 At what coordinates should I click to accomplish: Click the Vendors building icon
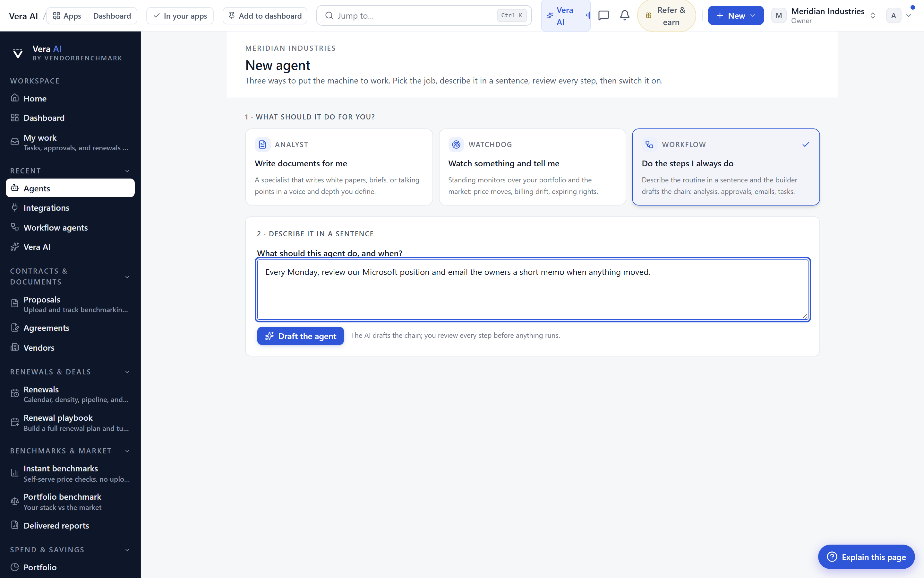pyautogui.click(x=14, y=347)
